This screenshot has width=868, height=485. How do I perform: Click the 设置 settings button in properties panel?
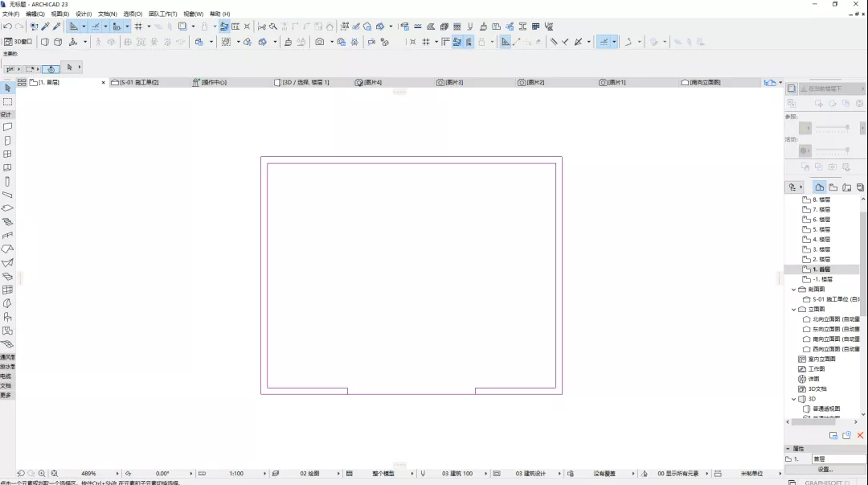(825, 470)
